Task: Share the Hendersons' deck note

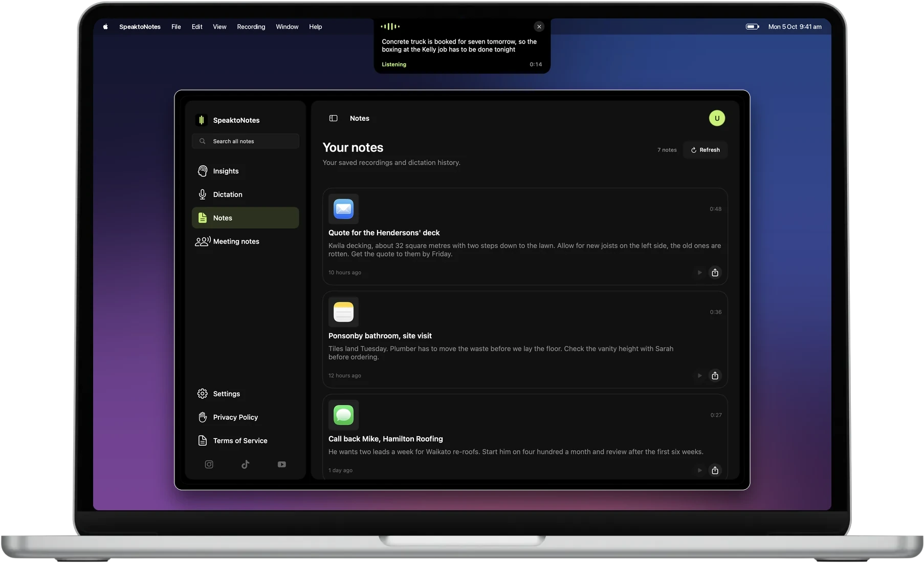Action: 715,272
